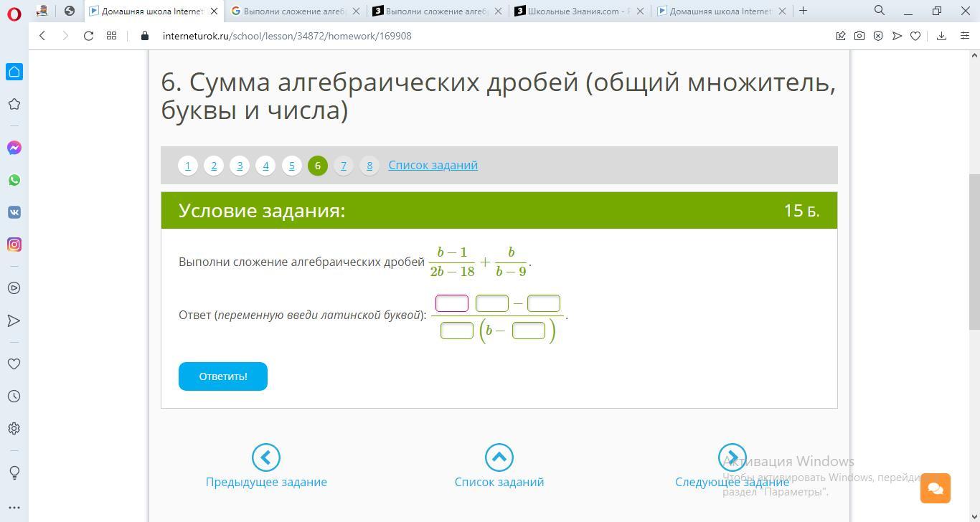This screenshot has width=980, height=522.
Task: Open the chat support widget
Action: pyautogui.click(x=935, y=488)
